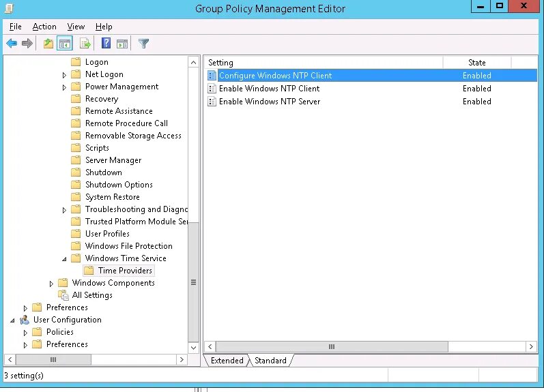This screenshot has width=544, height=392.
Task: Click the settings pane horizontal scrollbar thumb
Action: (332, 346)
